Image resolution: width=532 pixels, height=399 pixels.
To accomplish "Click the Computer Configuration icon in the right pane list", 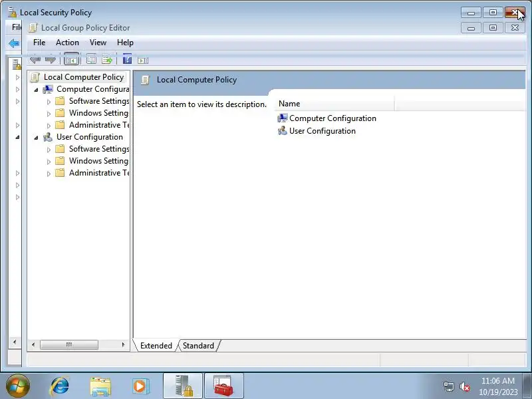I will [x=282, y=118].
